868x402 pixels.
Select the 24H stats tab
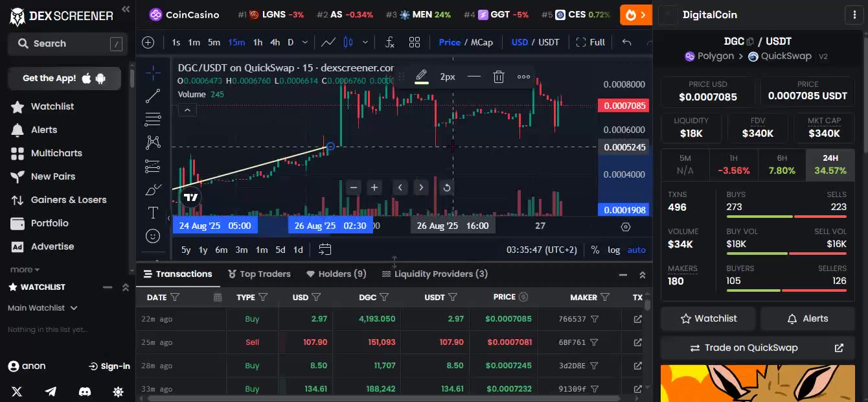[830, 165]
